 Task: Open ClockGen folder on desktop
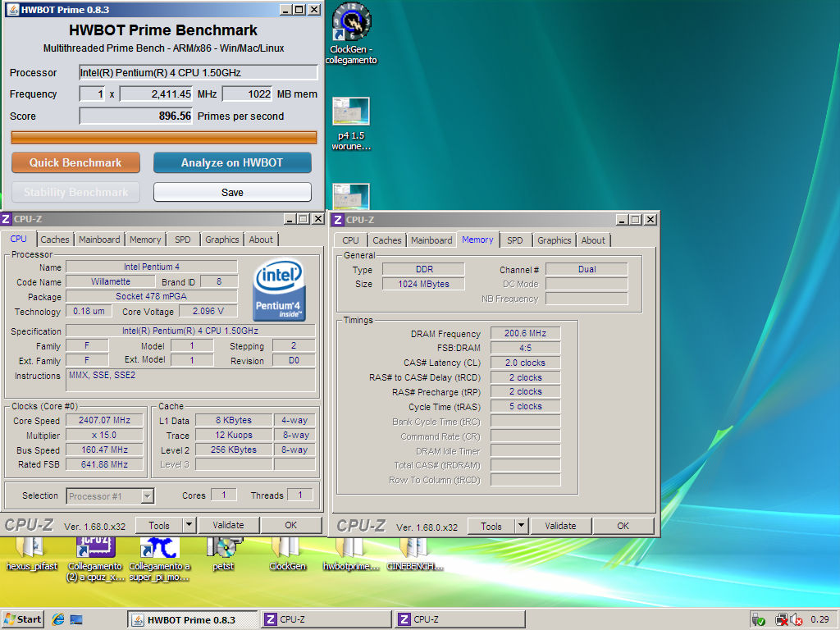tap(287, 554)
